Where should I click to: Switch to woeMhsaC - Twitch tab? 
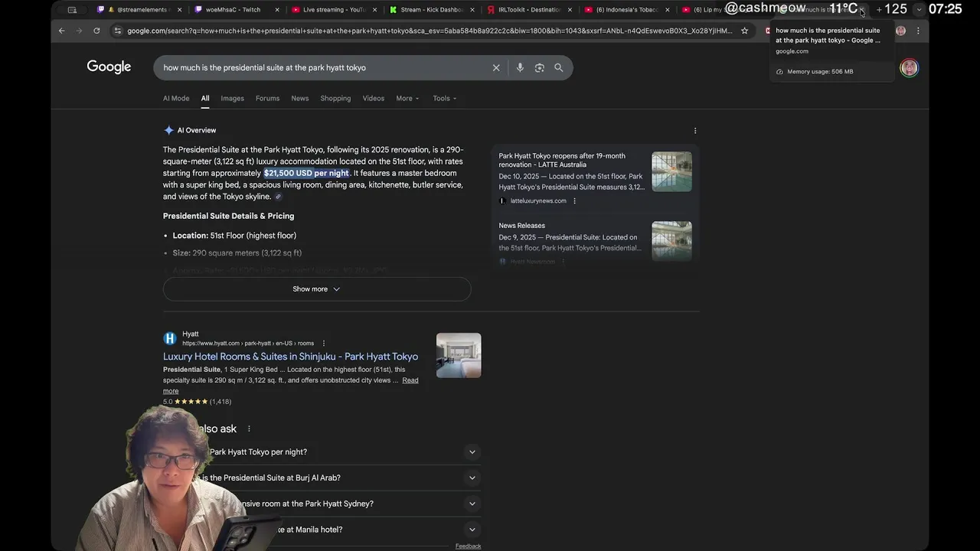(235, 10)
